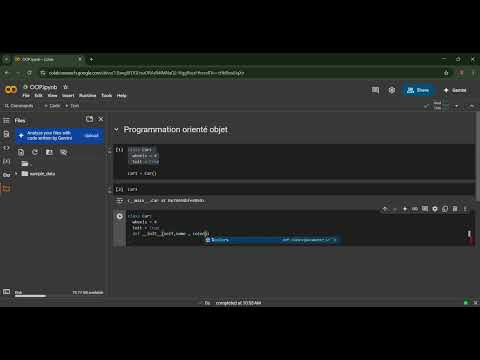
Task: Run the currently edited cell
Action: click(119, 216)
